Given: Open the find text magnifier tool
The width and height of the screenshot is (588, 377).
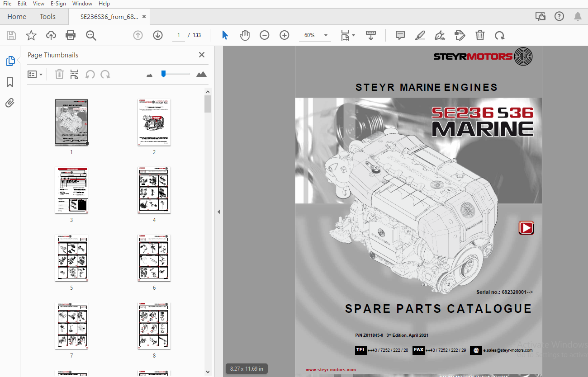Looking at the screenshot, I should click(x=91, y=35).
